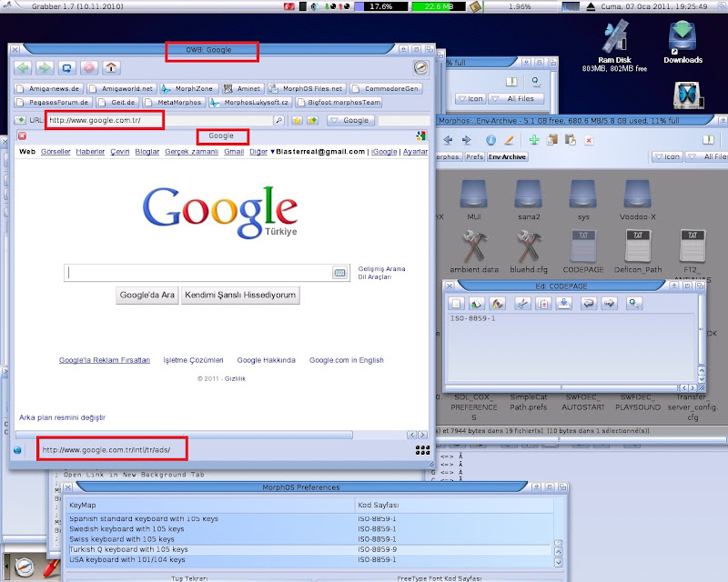Screen dimensions: 728x582
Task: Open the ambient.data file icon
Action: 474,246
